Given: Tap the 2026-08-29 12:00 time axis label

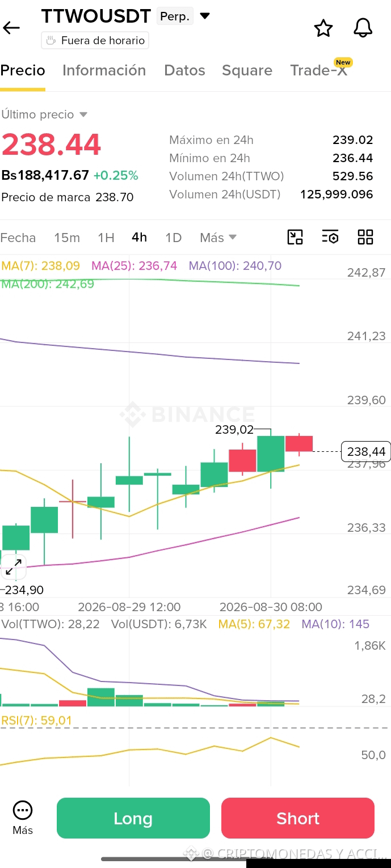Looking at the screenshot, I should pyautogui.click(x=129, y=607).
